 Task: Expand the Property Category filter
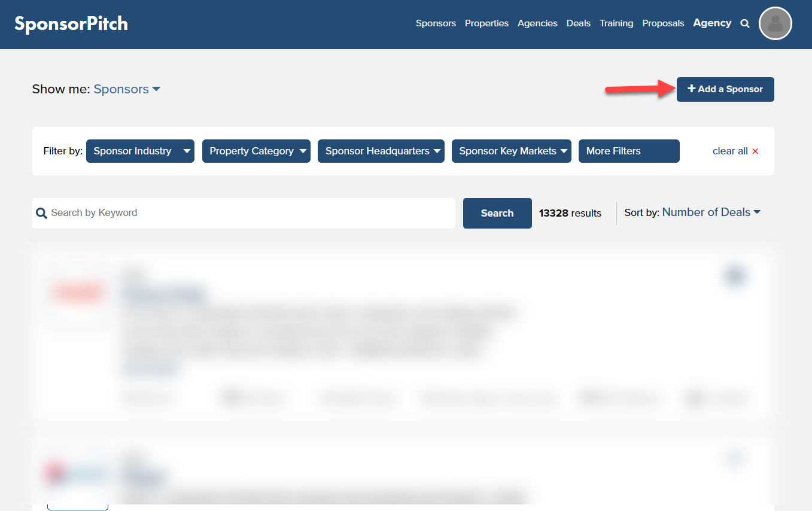tap(256, 151)
